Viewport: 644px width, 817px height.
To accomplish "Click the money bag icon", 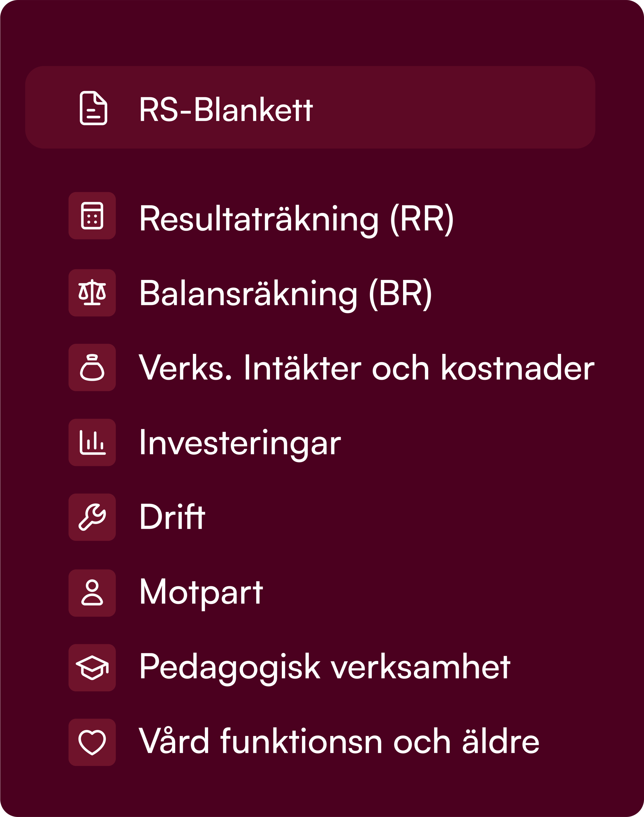I will 92,368.
